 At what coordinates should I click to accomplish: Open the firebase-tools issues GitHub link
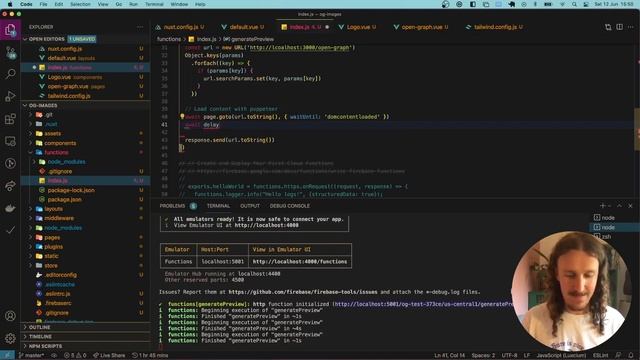tap(303, 292)
